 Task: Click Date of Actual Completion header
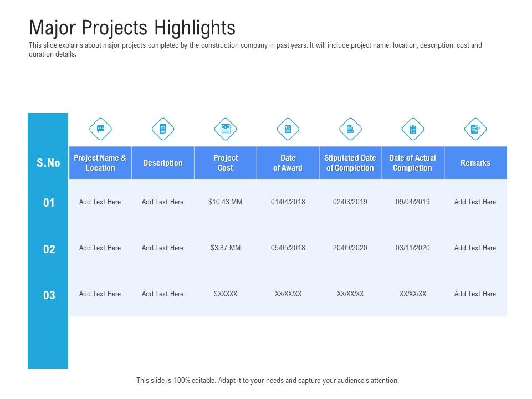(x=413, y=163)
